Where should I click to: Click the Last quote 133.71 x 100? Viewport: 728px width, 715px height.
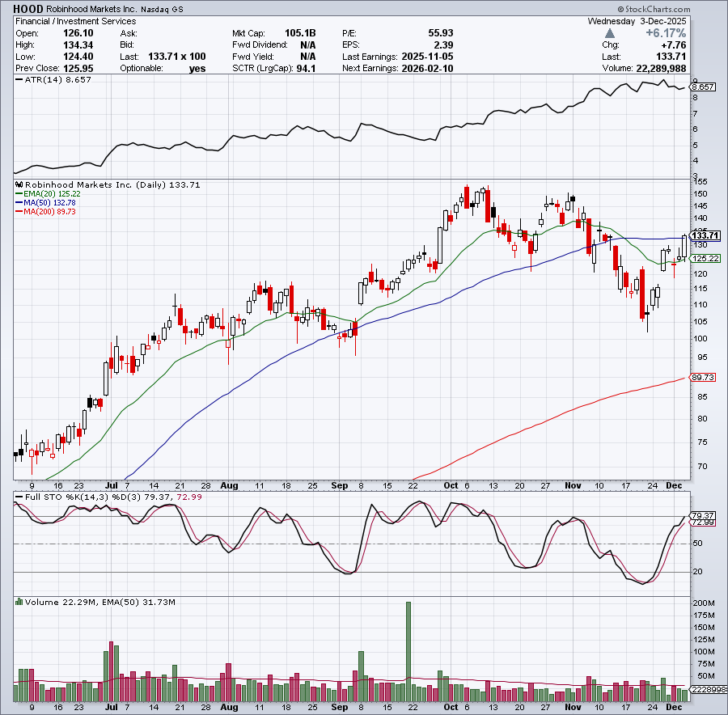coord(177,57)
